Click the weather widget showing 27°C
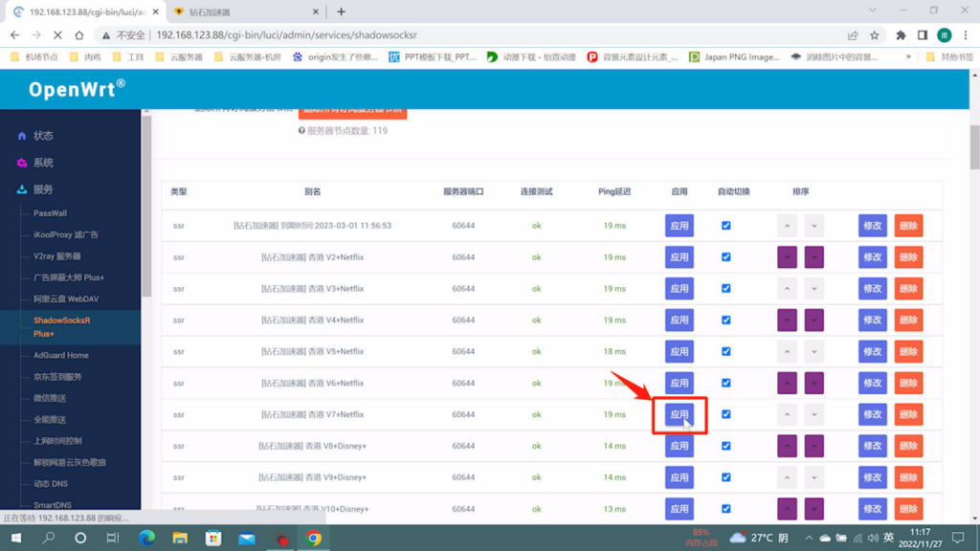980x551 pixels. click(759, 538)
